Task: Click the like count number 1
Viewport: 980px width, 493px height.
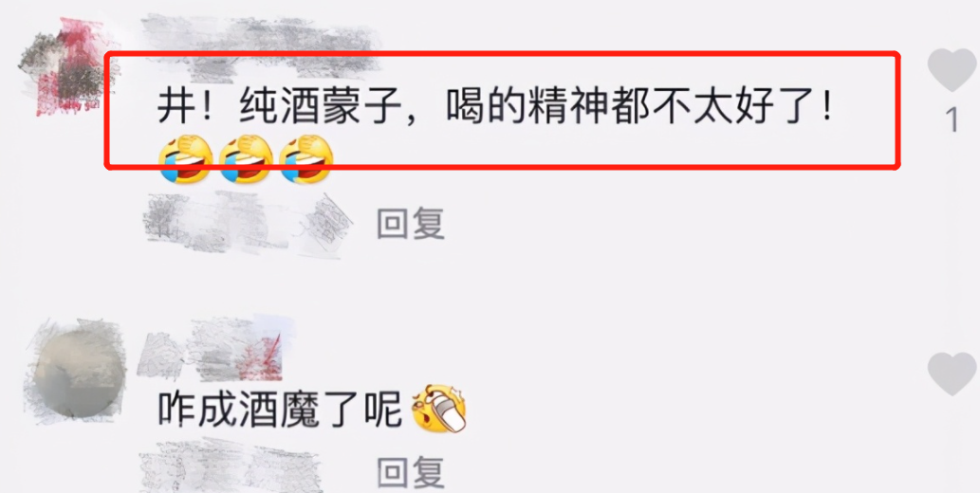Action: [952, 119]
